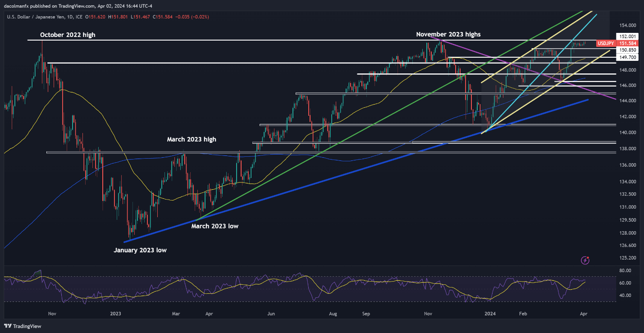Click the 125.200 price axis label
Viewport: 644px width, 333px height.
pos(627,258)
